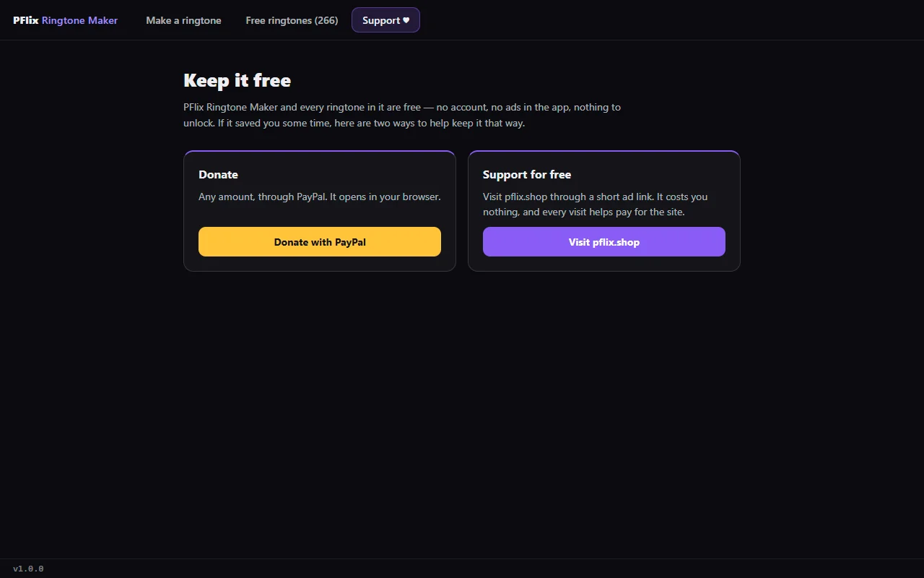Screen dimensions: 924x578
Task: Click the heart icon in Support tab
Action: [406, 20]
